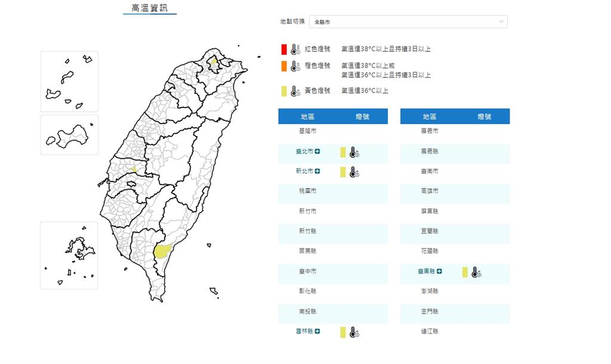Image resolution: width=611 pixels, height=364 pixels.
Task: Expand 新北市 plus icon
Action: pyautogui.click(x=317, y=171)
